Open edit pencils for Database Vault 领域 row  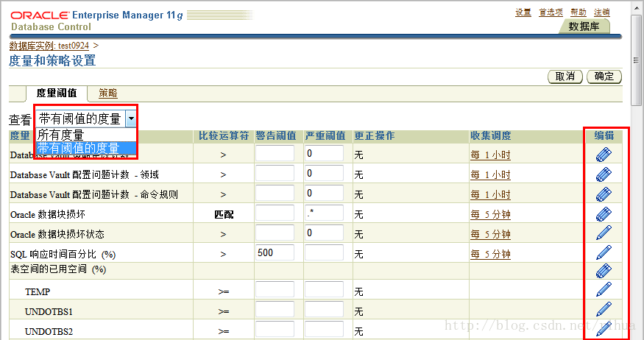(x=604, y=174)
